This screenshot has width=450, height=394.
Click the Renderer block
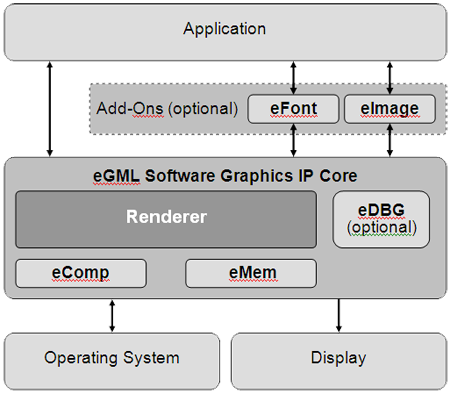(166, 219)
